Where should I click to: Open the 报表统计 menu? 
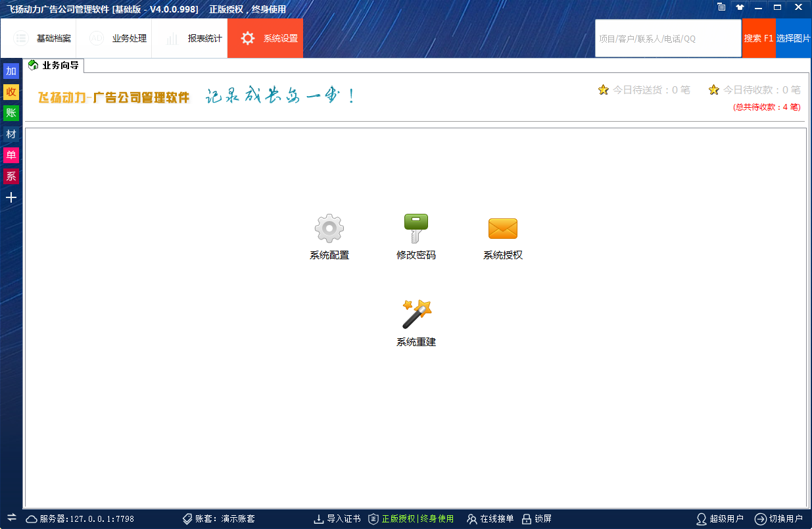193,38
